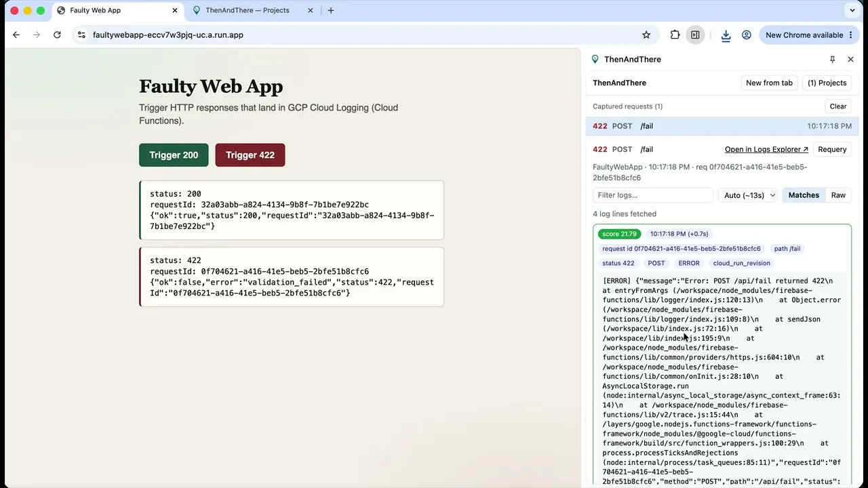The height and width of the screenshot is (488, 868).
Task: Open the (1) Projects button
Action: pos(827,83)
